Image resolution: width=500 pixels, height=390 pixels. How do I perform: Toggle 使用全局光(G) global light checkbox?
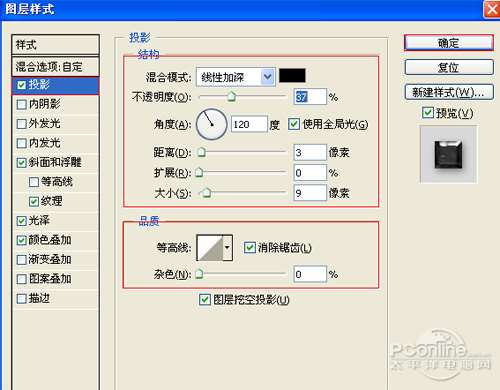coord(294,124)
